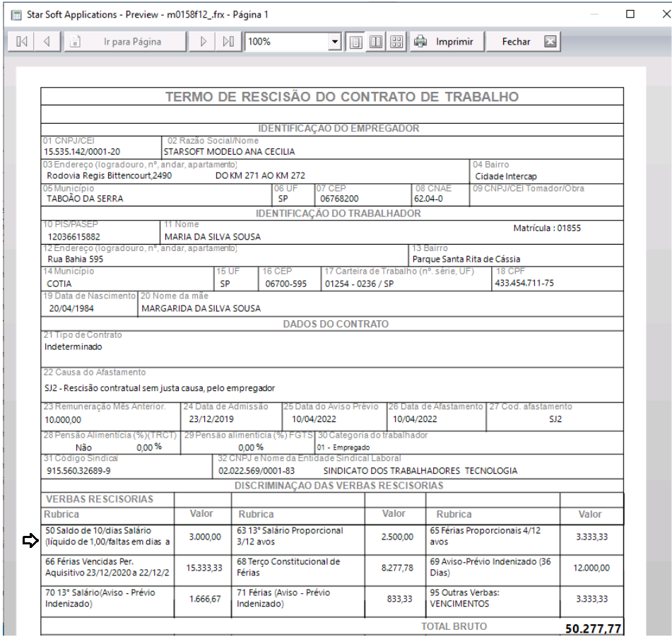Click 66 Férias Vencidas Per. Aquisitivo

click(107, 567)
